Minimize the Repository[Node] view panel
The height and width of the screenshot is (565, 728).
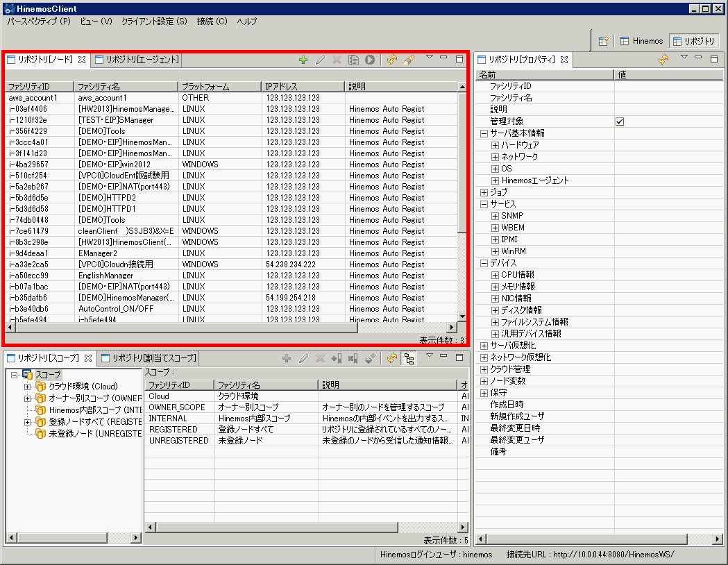click(x=443, y=58)
